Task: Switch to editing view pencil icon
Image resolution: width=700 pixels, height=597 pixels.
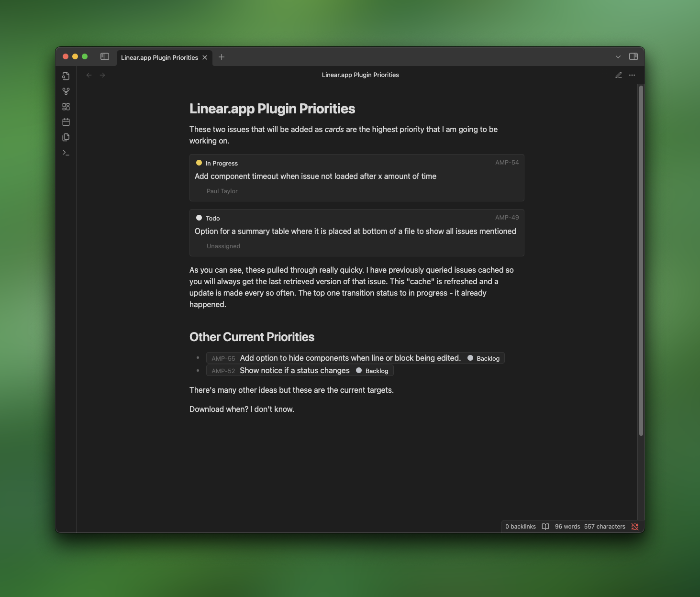Action: pyautogui.click(x=619, y=75)
